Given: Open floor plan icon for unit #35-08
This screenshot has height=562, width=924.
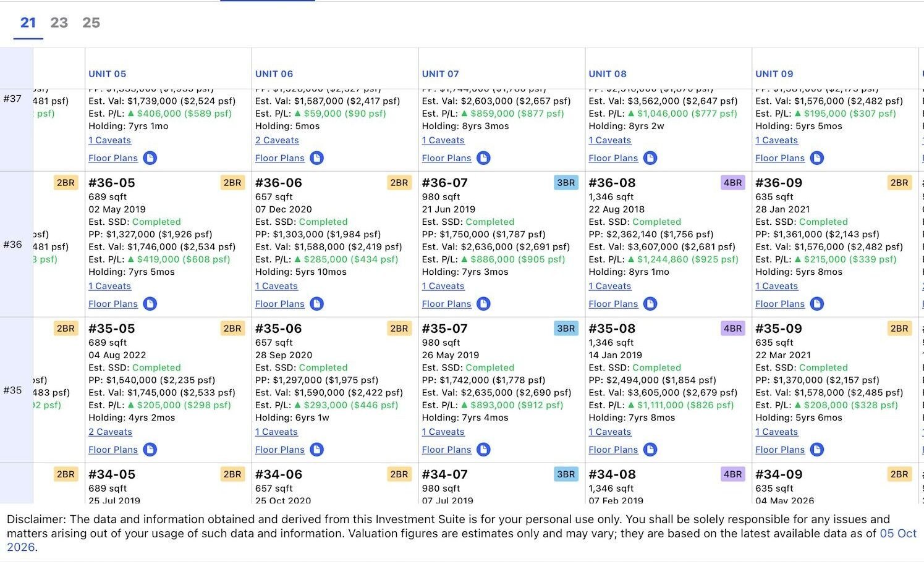Looking at the screenshot, I should point(650,450).
